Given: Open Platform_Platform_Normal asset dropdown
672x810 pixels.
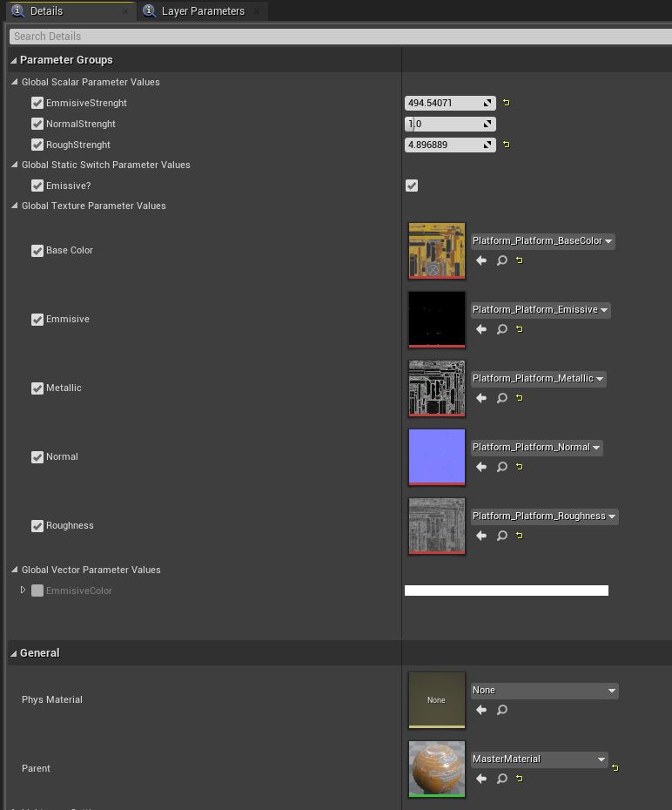Looking at the screenshot, I should click(x=537, y=447).
